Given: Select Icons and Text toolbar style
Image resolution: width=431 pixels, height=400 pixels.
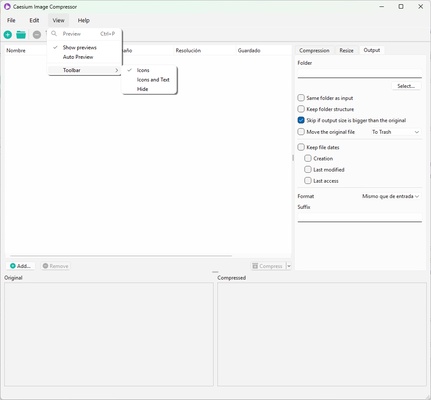Looking at the screenshot, I should pyautogui.click(x=149, y=80).
